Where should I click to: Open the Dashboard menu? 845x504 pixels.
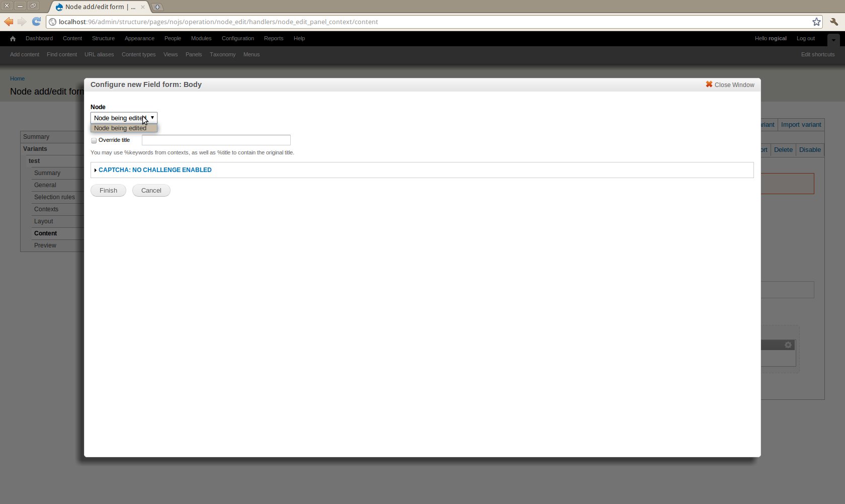(x=39, y=38)
